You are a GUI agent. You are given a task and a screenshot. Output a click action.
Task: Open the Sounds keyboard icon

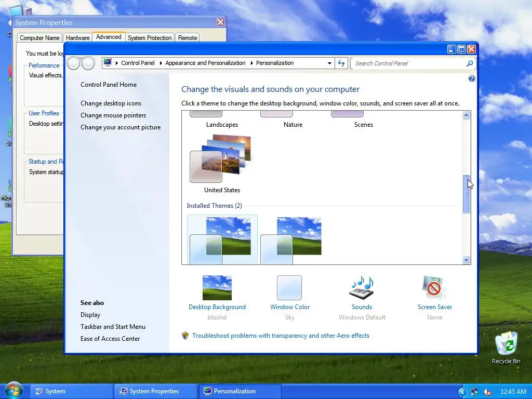click(362, 288)
